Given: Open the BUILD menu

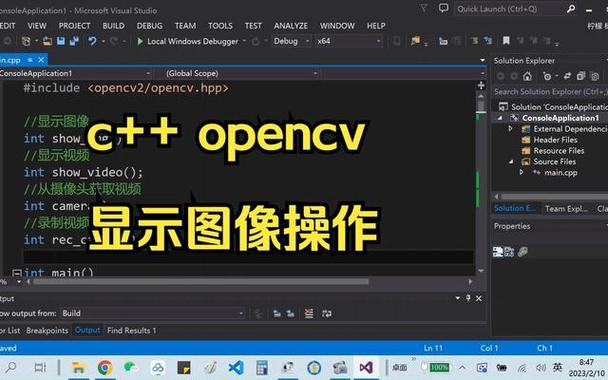Looking at the screenshot, I should click(x=113, y=26).
